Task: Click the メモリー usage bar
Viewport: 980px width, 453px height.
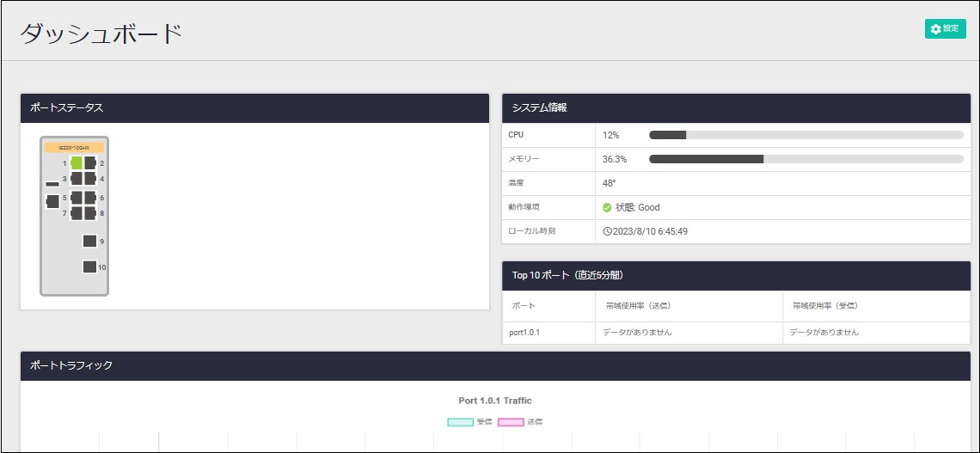Action: [805, 159]
